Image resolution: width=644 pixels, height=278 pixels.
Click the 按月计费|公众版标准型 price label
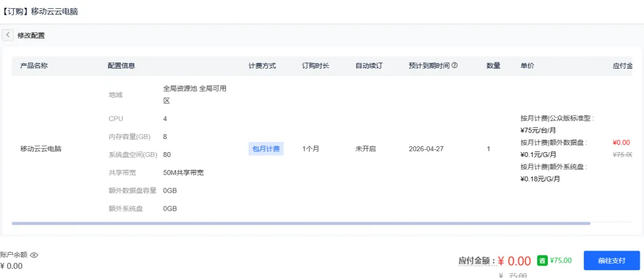[558, 119]
